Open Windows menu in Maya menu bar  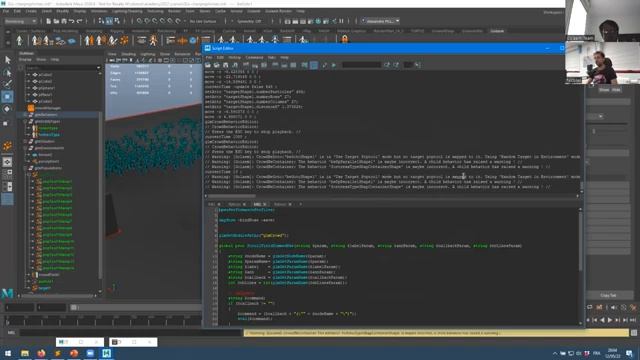click(99, 11)
